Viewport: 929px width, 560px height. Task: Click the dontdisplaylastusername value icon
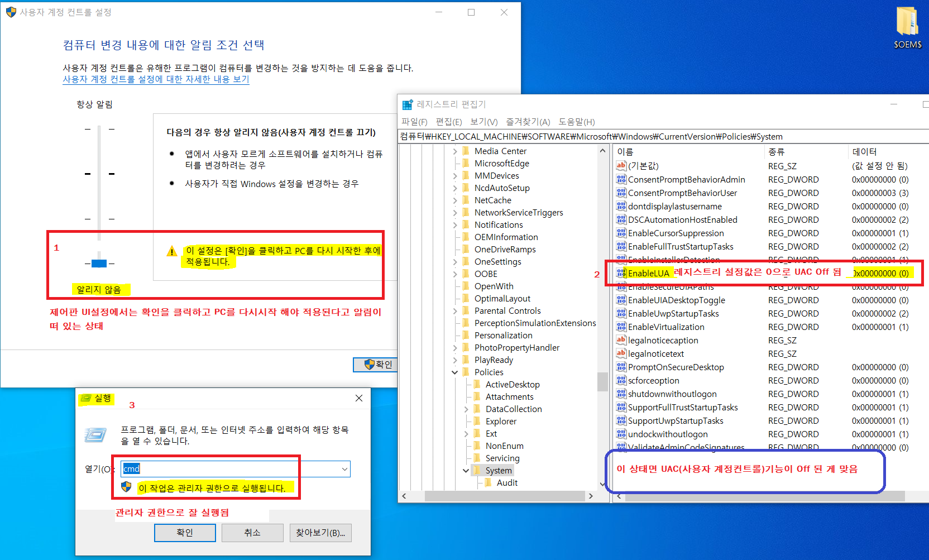[x=621, y=206]
